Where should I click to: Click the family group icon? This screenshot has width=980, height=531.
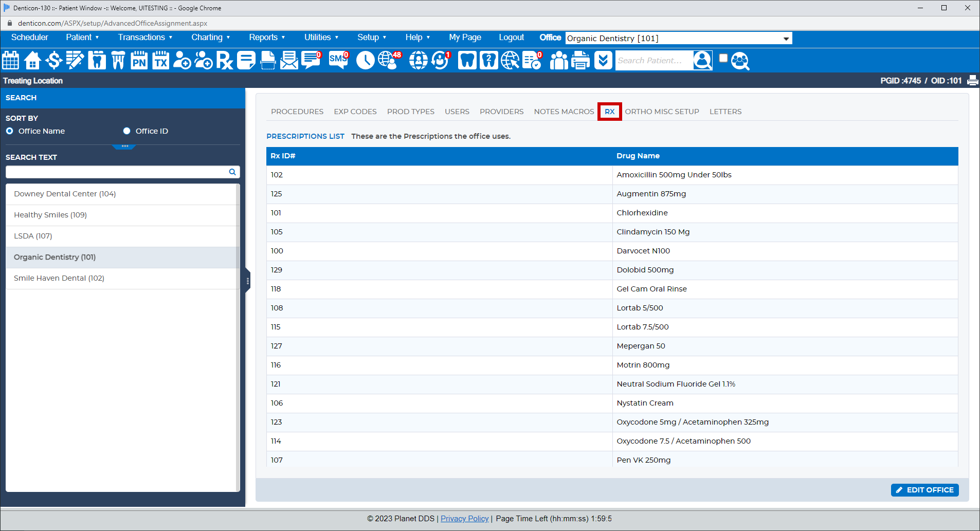[x=559, y=61]
